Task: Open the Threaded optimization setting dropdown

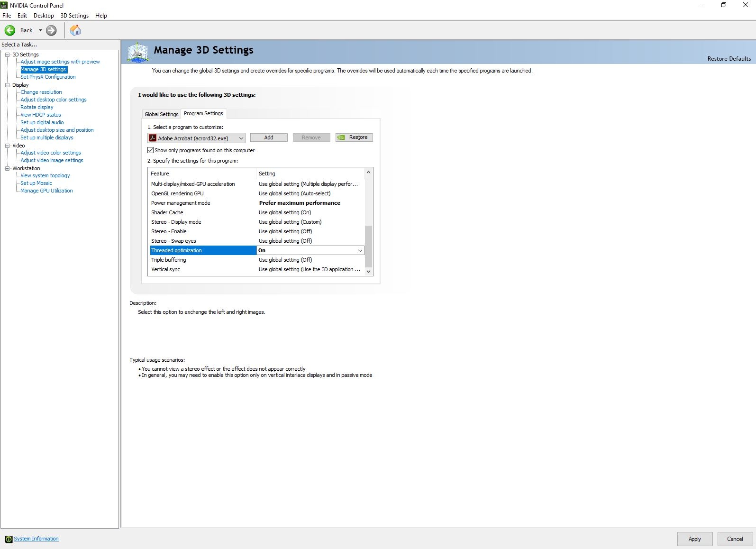Action: pos(360,250)
